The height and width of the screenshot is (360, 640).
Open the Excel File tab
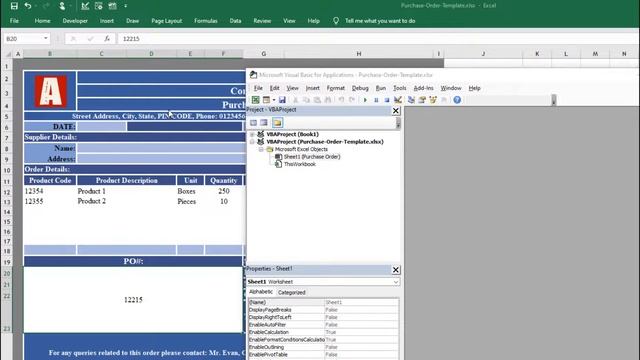coord(14,21)
